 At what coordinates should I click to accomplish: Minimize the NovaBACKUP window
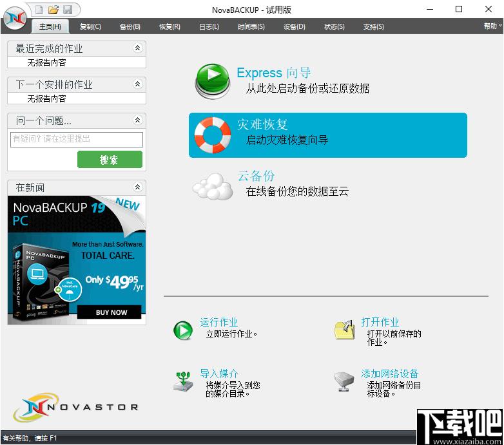430,9
